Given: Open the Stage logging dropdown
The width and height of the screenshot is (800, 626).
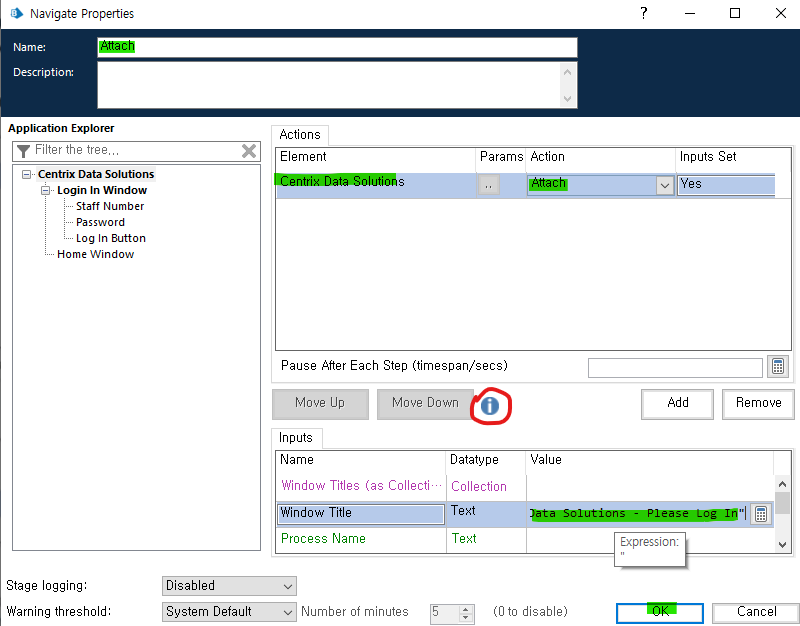Looking at the screenshot, I should pyautogui.click(x=288, y=586).
